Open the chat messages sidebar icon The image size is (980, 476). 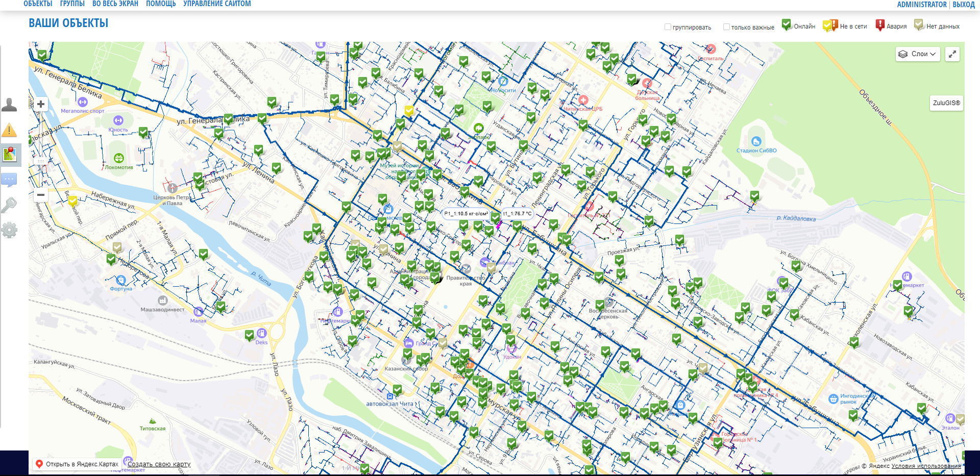(x=9, y=180)
